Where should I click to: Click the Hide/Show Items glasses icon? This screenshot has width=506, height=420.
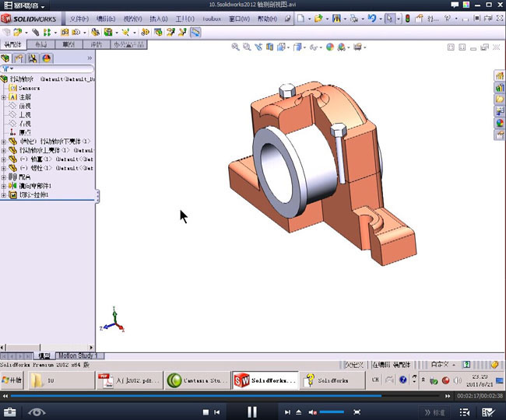(314, 47)
